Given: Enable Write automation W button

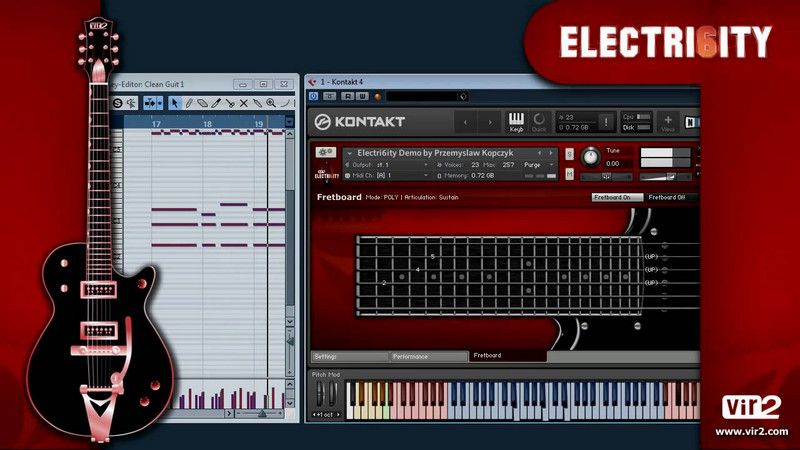Looking at the screenshot, I should [362, 96].
